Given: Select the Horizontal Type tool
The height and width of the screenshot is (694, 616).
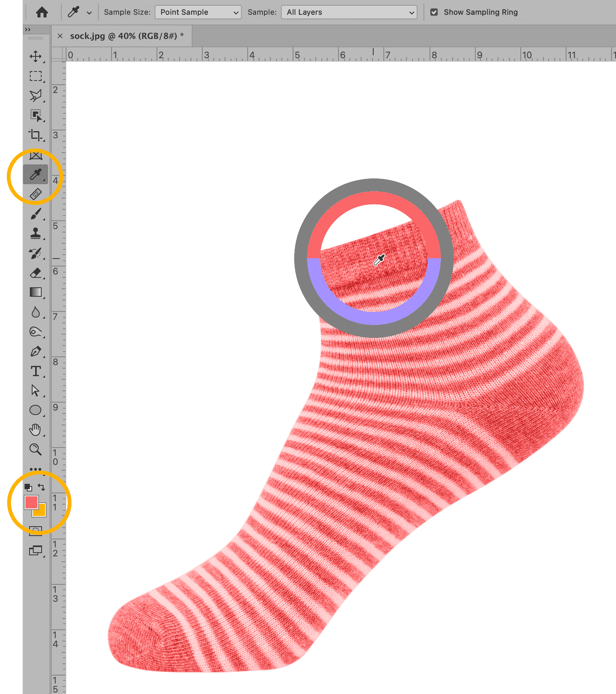Looking at the screenshot, I should tap(36, 371).
